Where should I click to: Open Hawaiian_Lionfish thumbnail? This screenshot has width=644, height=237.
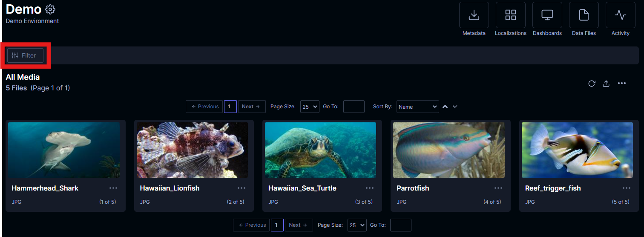tap(192, 150)
